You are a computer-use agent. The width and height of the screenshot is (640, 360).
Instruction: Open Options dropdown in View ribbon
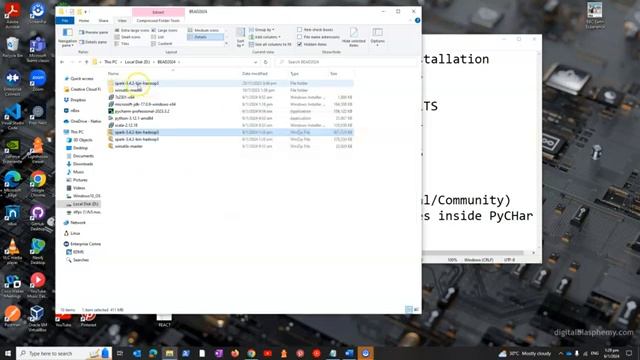click(x=378, y=37)
